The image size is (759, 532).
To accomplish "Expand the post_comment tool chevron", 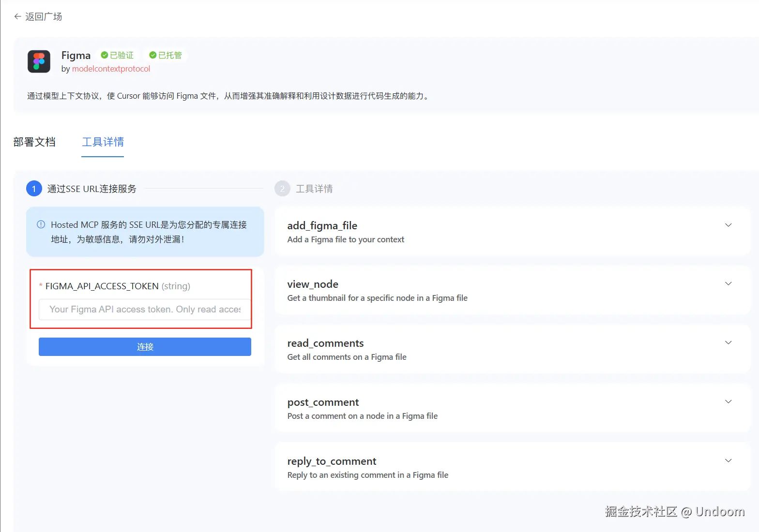I will tap(728, 401).
